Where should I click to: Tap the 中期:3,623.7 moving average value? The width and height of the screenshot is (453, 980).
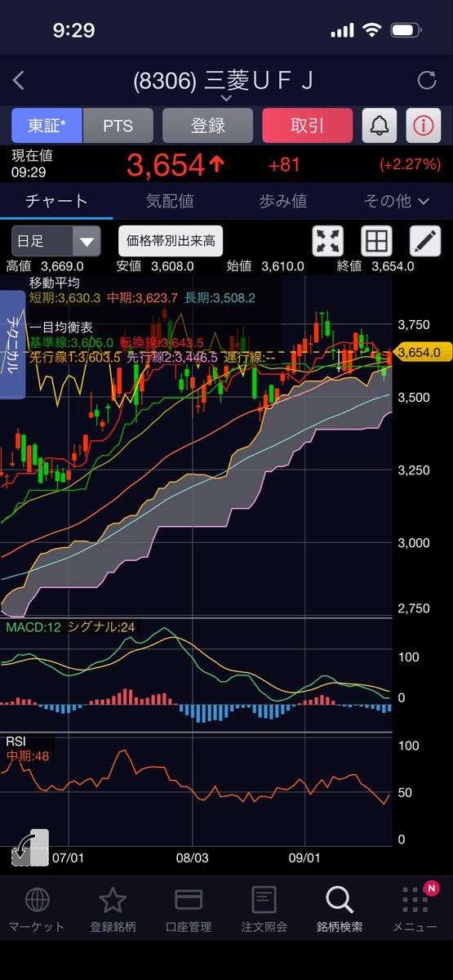pyautogui.click(x=142, y=298)
